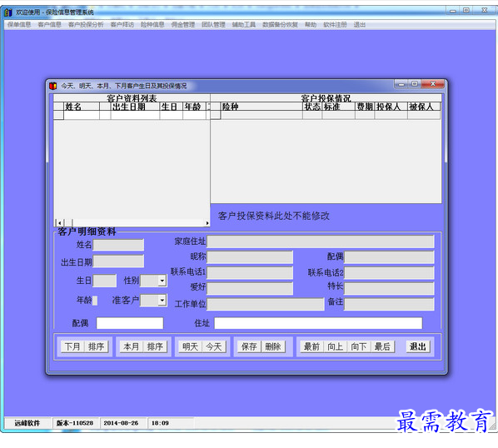Click 排序 button next to 本月
Image resolution: width=498 pixels, height=448 pixels.
pos(155,346)
